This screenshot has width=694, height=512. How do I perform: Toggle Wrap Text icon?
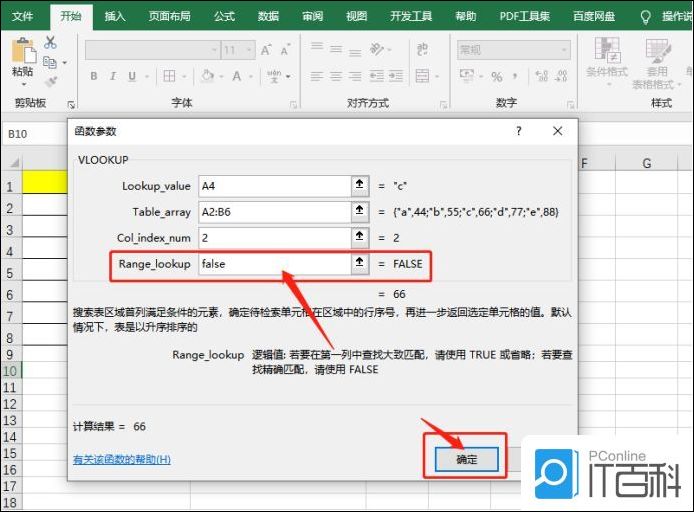click(x=422, y=49)
